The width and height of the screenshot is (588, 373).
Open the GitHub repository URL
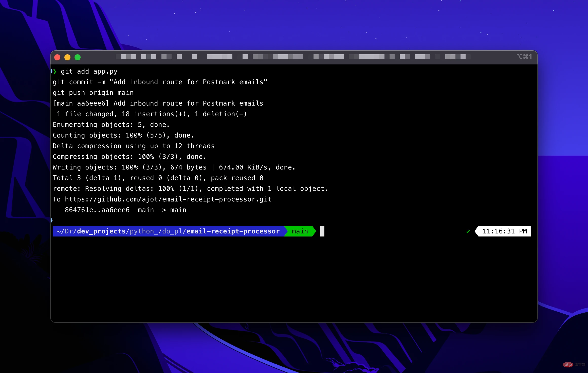point(168,199)
